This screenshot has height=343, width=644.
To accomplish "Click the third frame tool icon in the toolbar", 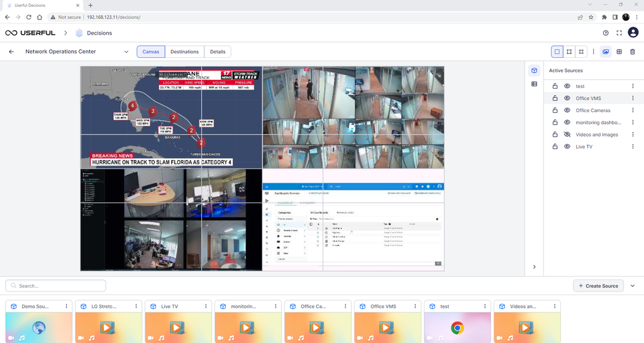I will [x=581, y=52].
